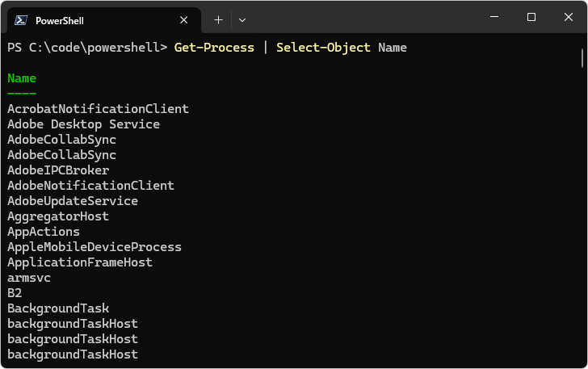Minimize the terminal window
The image size is (588, 369).
(x=494, y=17)
